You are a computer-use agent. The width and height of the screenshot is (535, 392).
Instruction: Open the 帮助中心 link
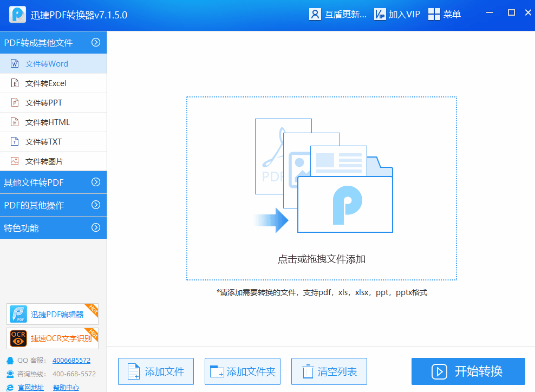66,387
